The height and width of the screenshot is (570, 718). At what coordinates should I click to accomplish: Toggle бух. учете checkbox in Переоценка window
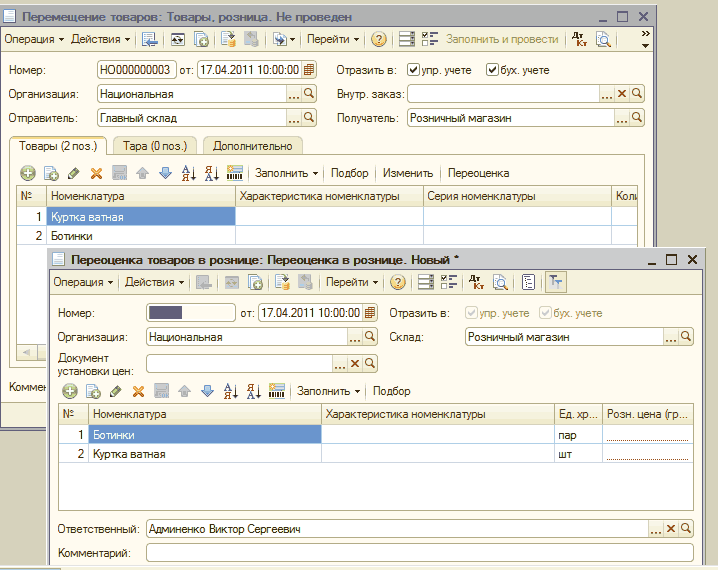[545, 313]
